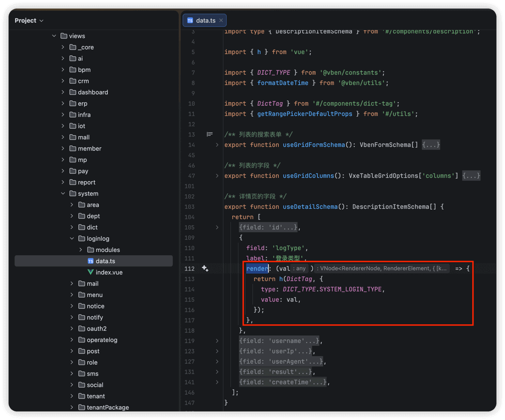This screenshot has height=420, width=505.
Task: Unfold the useGridFormSchema function at line 14
Action: tap(217, 145)
